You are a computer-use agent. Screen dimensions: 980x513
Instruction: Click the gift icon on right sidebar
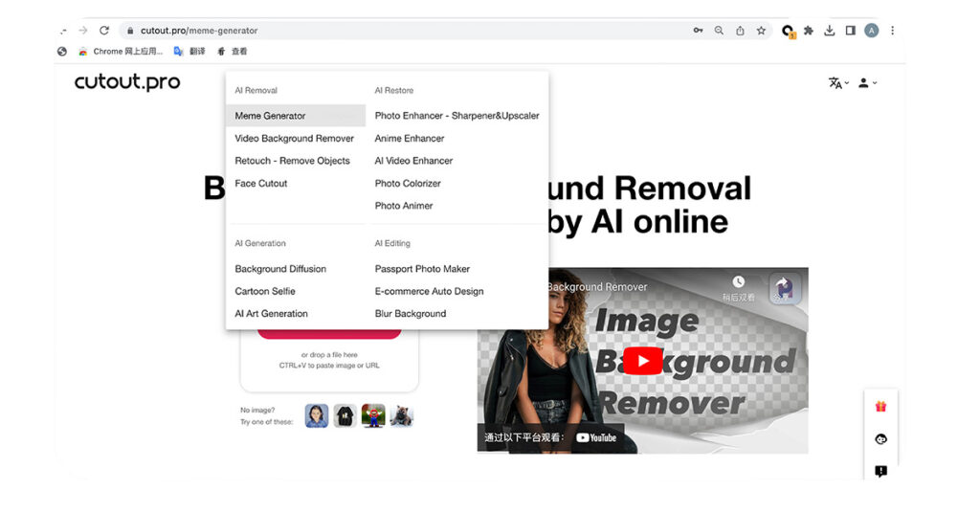tap(880, 406)
